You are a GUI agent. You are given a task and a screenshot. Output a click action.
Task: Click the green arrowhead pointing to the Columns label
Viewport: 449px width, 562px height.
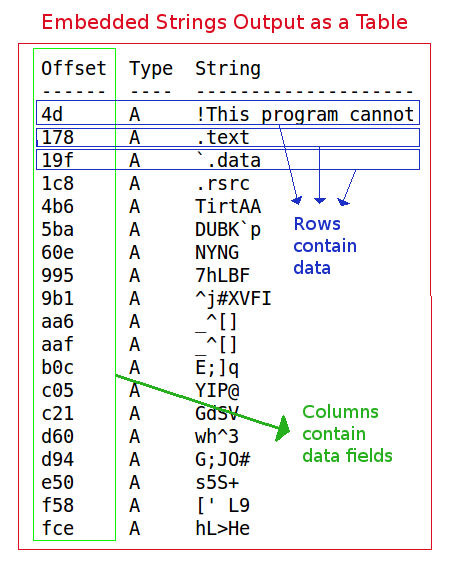(283, 428)
